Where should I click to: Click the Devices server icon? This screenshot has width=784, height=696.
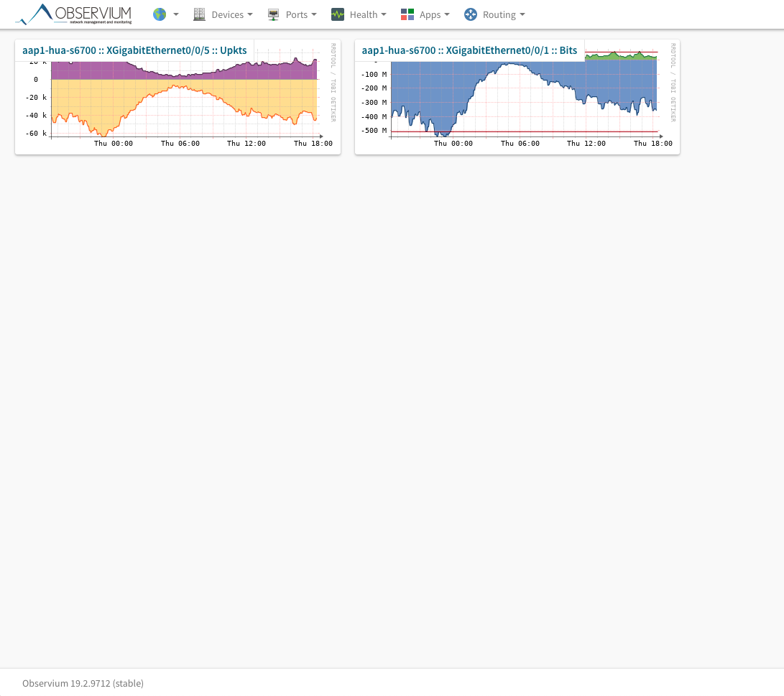pos(199,14)
